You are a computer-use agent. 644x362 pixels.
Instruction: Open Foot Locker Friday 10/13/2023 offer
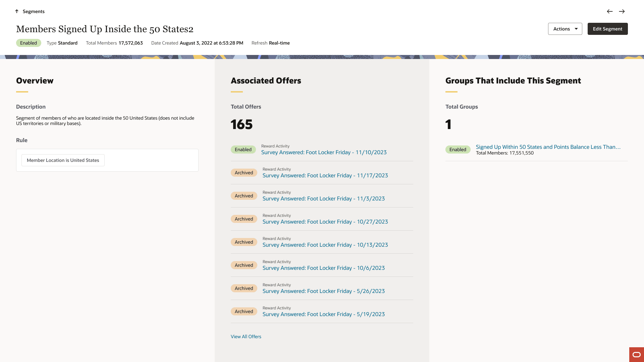pyautogui.click(x=325, y=245)
